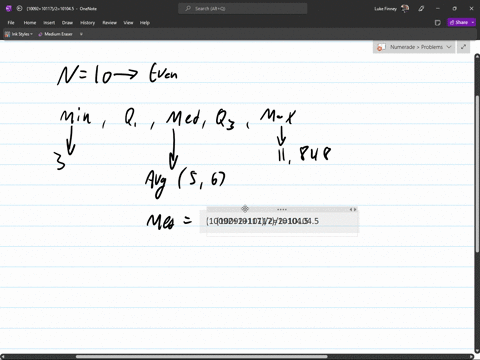Expand the Share button dropdown arrow
The image size is (480, 360).
coord(473,22)
